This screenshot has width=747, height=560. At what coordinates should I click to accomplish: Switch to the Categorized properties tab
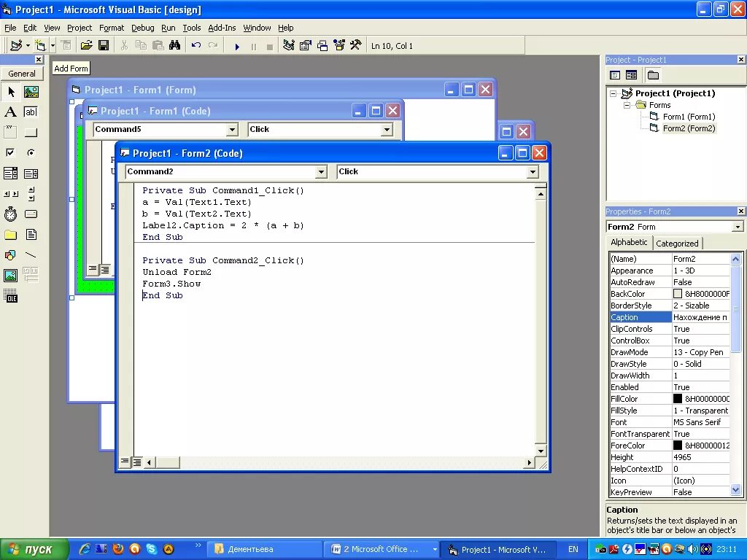pyautogui.click(x=677, y=244)
